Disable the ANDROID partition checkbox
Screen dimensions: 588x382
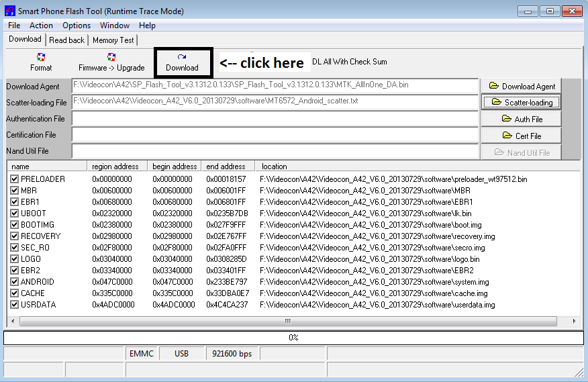tap(14, 282)
